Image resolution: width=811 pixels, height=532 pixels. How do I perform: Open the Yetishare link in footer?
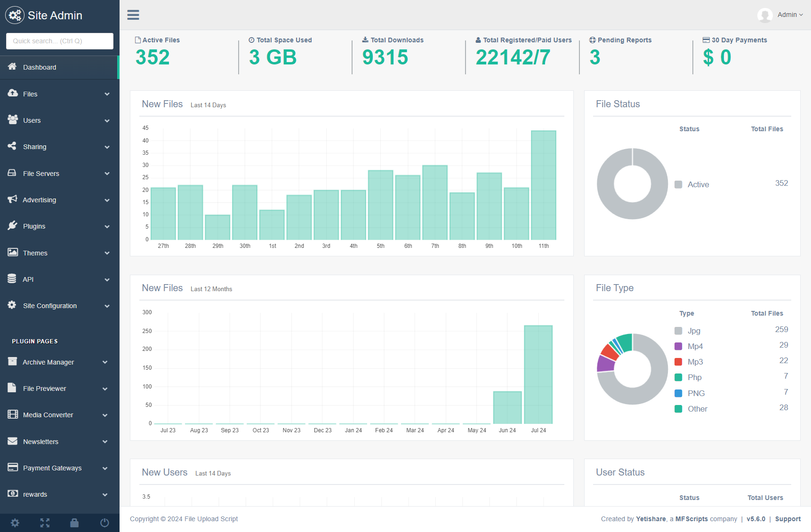point(650,519)
